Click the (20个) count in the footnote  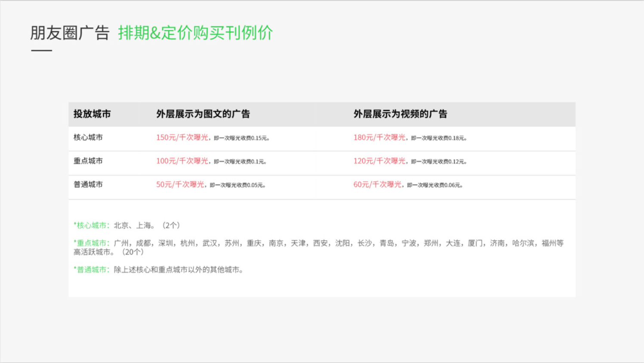(x=132, y=252)
